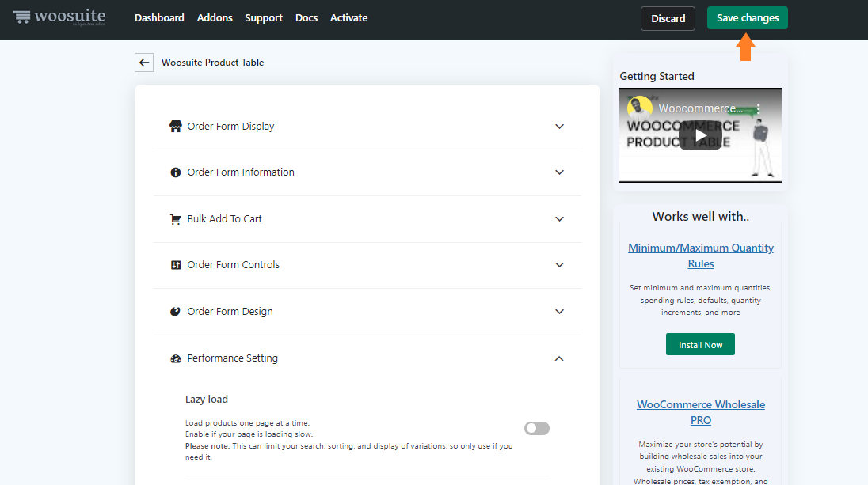The width and height of the screenshot is (868, 485).
Task: Open WooCommerce Wholesale PRO link
Action: (x=701, y=412)
